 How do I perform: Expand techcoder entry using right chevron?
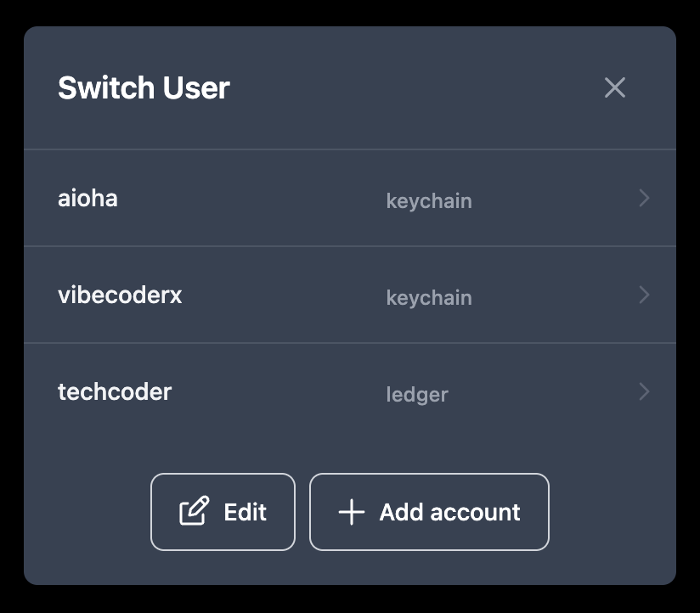coord(644,391)
